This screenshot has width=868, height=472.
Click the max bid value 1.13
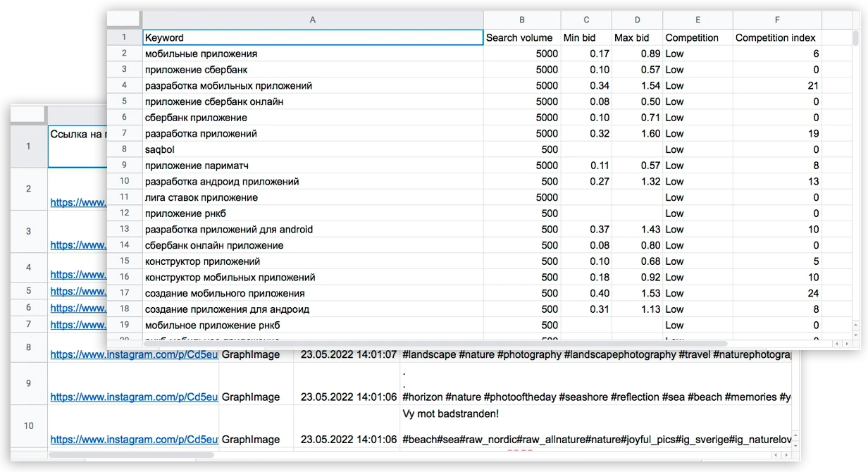coord(638,309)
